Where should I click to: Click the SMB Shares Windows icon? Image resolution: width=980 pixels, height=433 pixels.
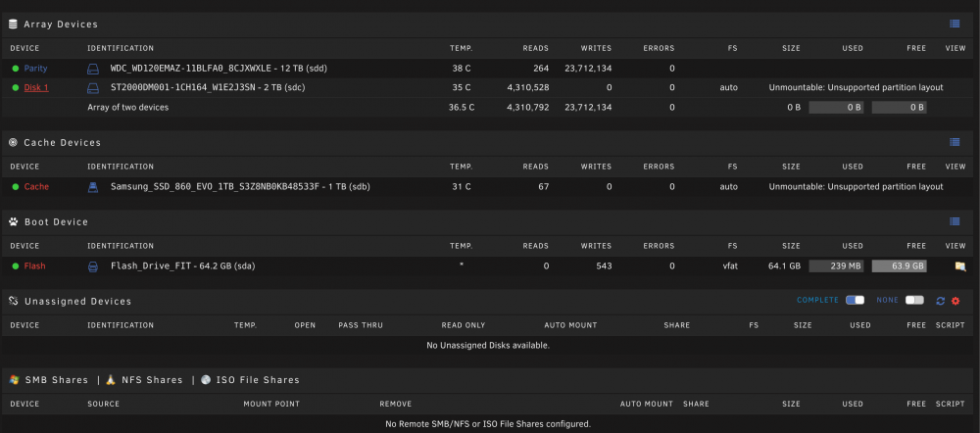click(15, 380)
